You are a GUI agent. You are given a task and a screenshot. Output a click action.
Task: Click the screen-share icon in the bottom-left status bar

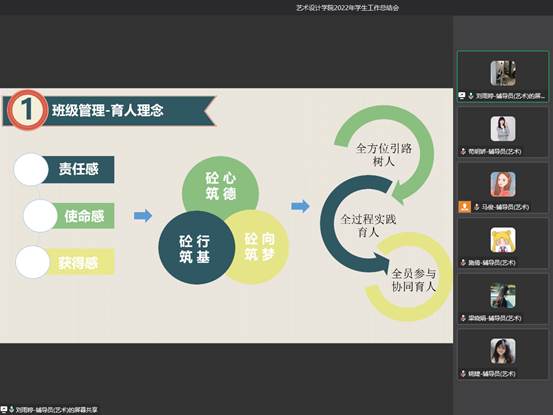(x=4, y=409)
